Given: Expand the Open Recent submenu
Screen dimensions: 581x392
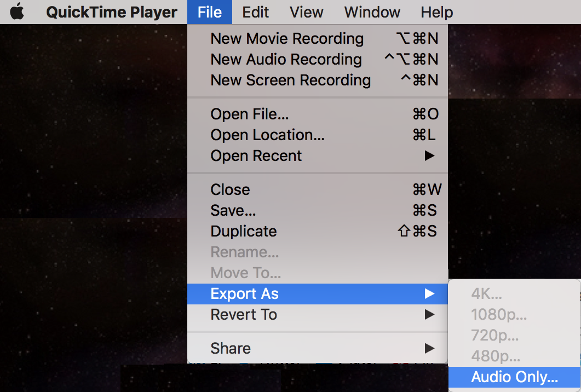Looking at the screenshot, I should click(318, 155).
